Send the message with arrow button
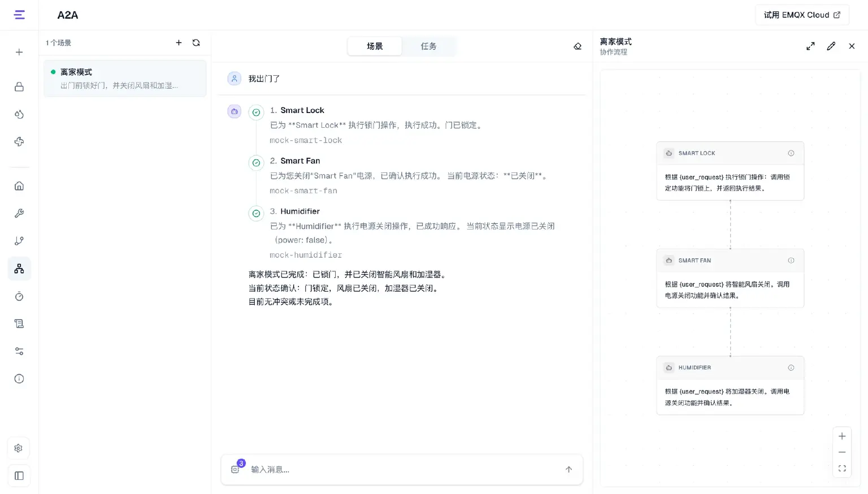This screenshot has height=494, width=868. [x=568, y=469]
